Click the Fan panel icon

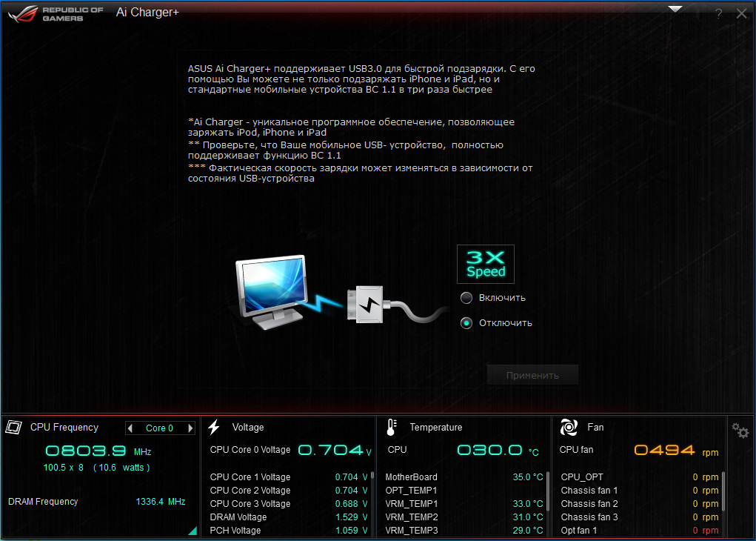[x=569, y=427]
